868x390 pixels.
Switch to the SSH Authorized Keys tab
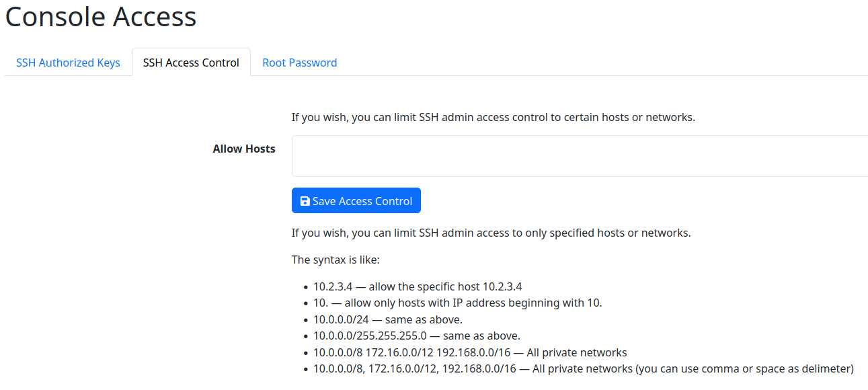click(67, 62)
